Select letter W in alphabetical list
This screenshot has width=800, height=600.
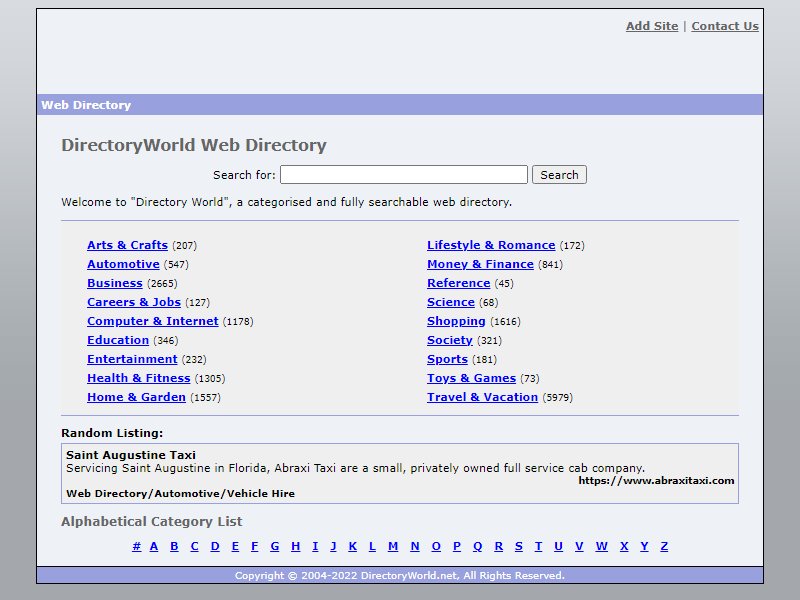pyautogui.click(x=602, y=546)
